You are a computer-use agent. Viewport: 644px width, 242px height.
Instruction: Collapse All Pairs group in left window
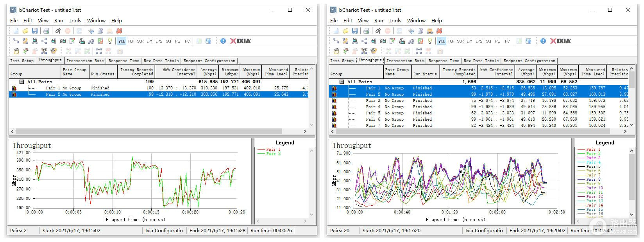pos(22,82)
